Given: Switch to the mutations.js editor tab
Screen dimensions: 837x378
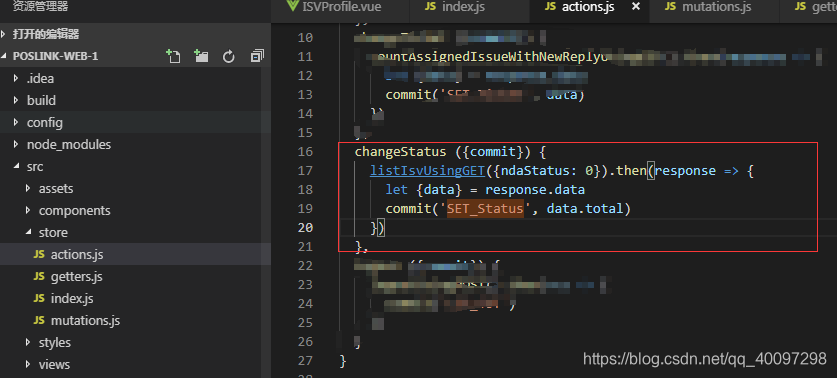Looking at the screenshot, I should pyautogui.click(x=708, y=7).
